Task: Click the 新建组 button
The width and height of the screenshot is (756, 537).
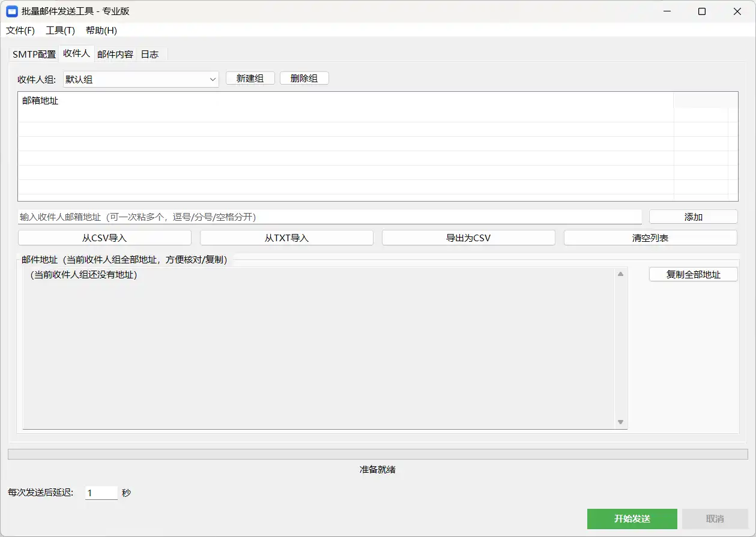Action: tap(250, 79)
